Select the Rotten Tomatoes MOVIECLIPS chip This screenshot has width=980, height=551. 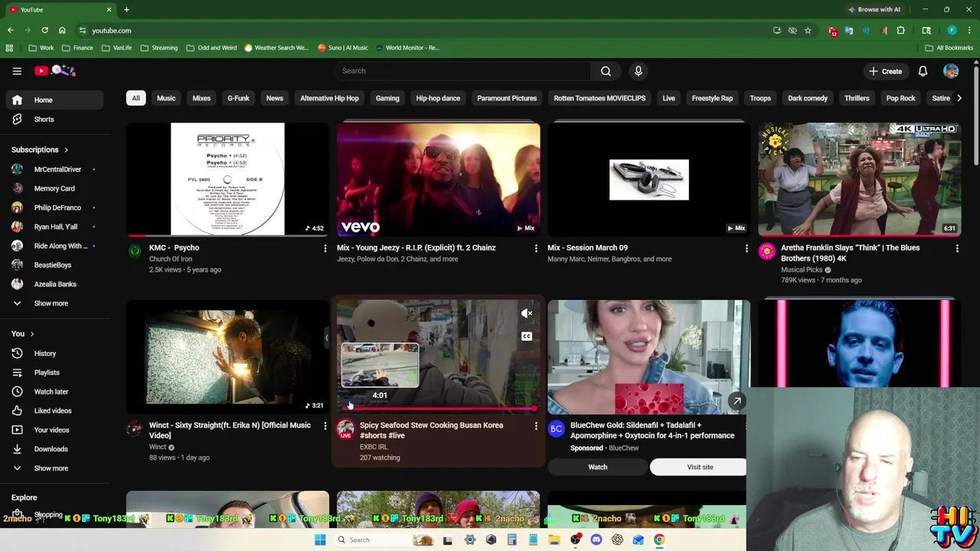(599, 98)
